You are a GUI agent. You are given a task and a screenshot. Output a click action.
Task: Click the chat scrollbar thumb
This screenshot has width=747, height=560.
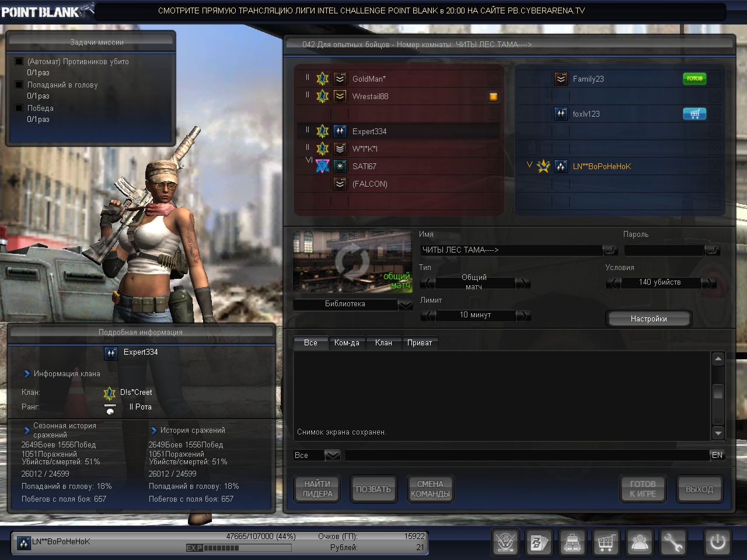coord(718,393)
